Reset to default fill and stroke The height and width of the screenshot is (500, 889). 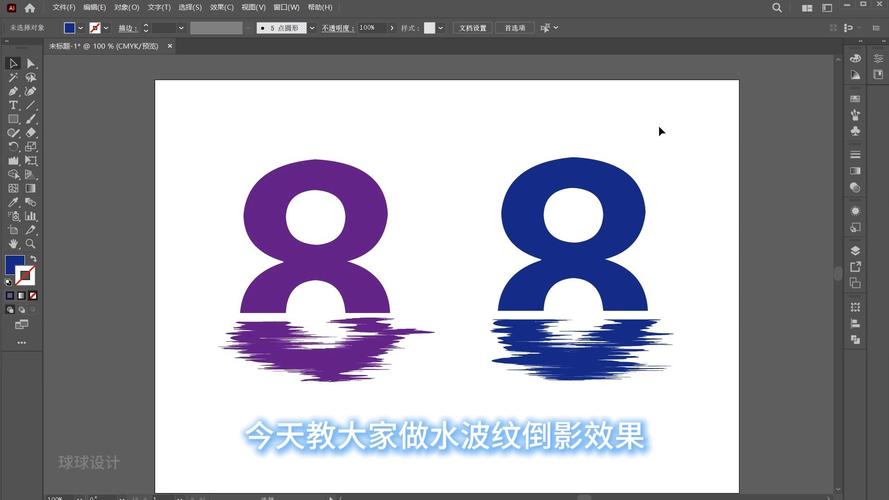[x=9, y=282]
